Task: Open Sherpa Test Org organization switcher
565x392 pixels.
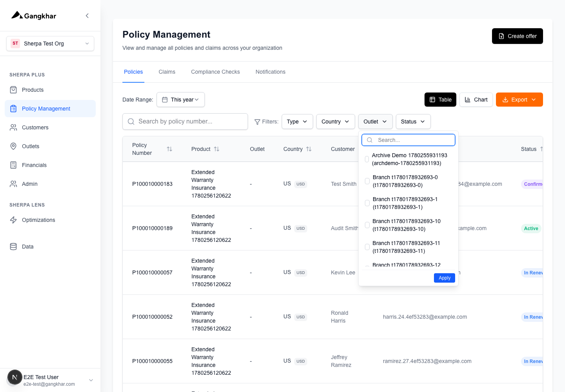Action: 50,44
